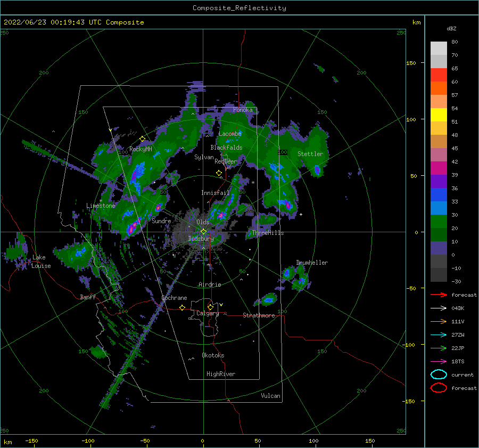Click the red forecast ellipse in legend
The image size is (479, 448).
pos(439,388)
